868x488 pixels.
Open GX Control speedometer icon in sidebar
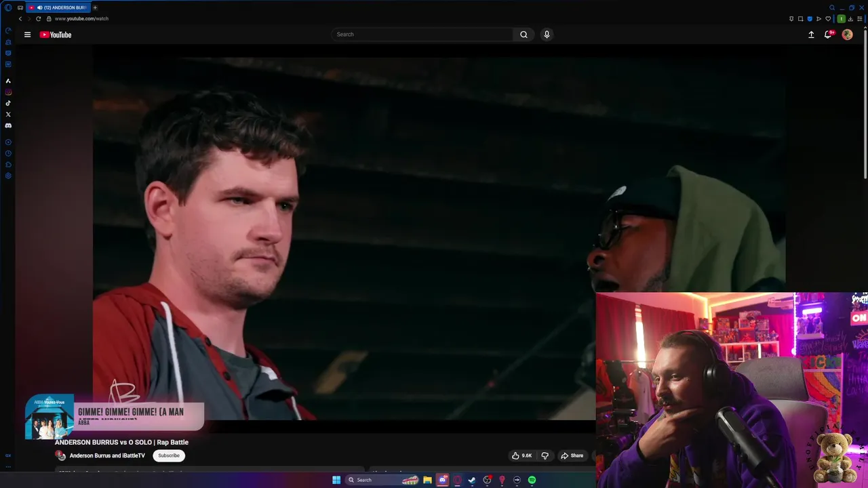(x=8, y=30)
